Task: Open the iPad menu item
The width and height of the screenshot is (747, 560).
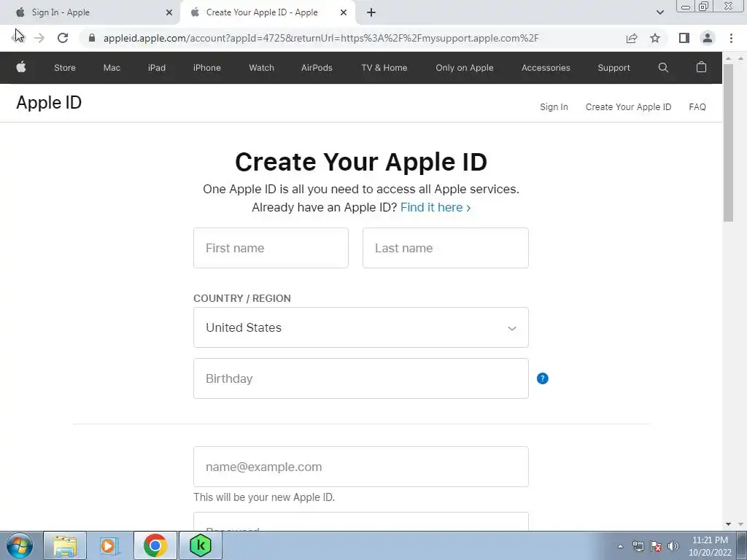Action: 157,68
